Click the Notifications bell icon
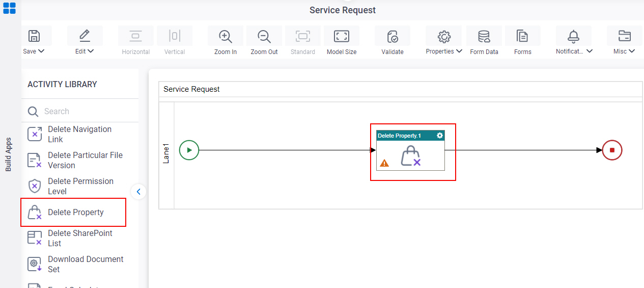This screenshot has width=644, height=288. point(574,37)
